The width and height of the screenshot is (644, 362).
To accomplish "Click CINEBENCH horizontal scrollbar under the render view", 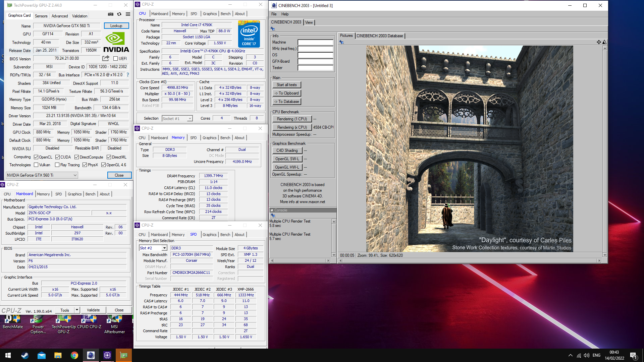I will (470, 260).
